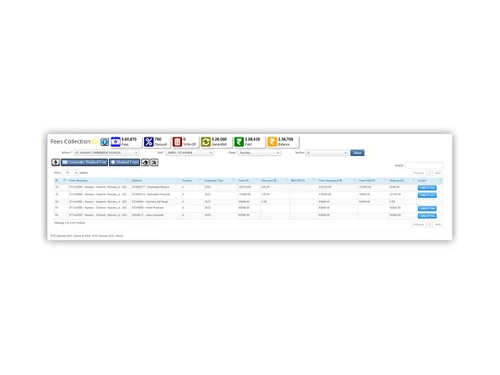Viewport: 500px width, 375px height.
Task: Sort by the Fees Paid column header
Action: tap(373, 180)
